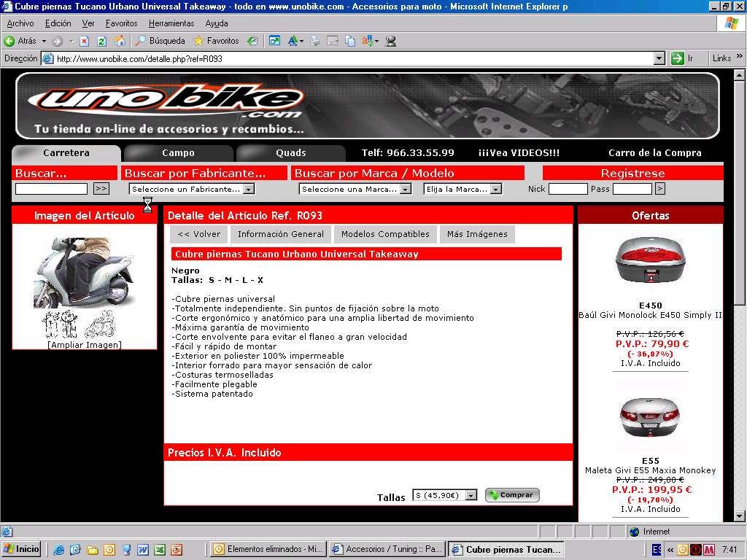
Task: Open the Información General tab
Action: (x=281, y=234)
